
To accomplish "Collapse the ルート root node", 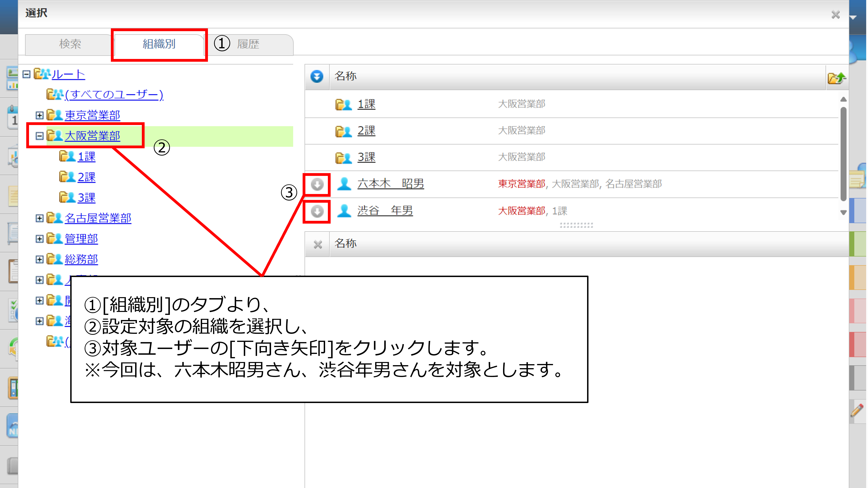I will click(27, 74).
